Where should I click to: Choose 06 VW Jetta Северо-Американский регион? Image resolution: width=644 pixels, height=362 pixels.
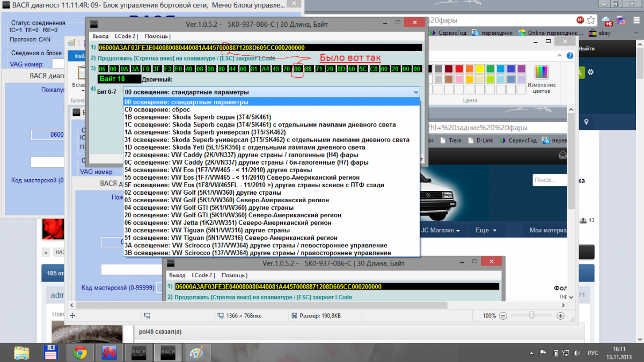271,222
